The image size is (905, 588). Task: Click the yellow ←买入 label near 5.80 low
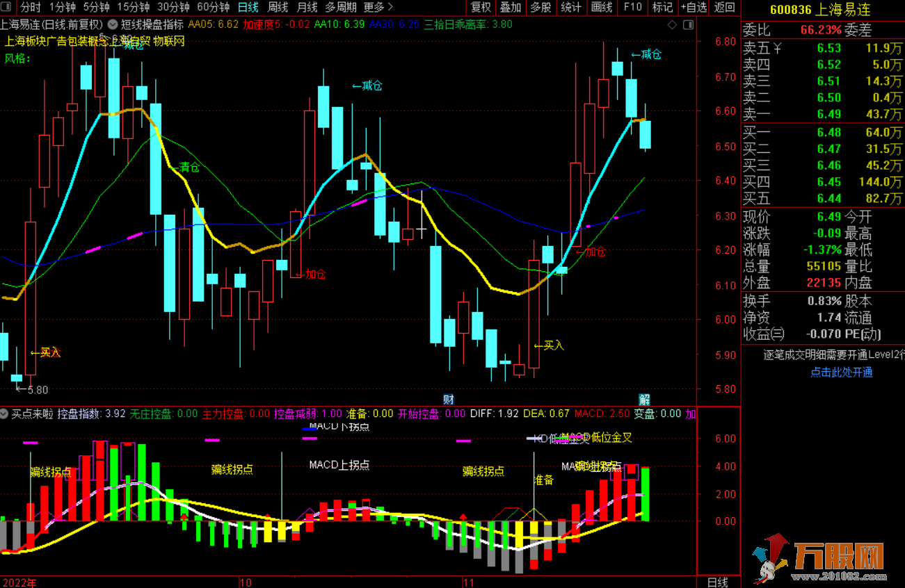pos(45,352)
